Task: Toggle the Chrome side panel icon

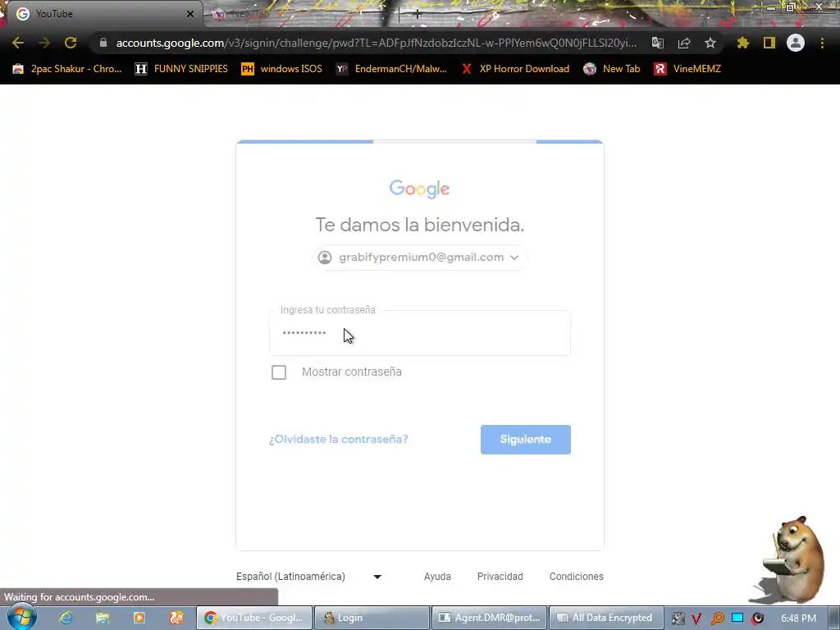Action: click(x=769, y=43)
